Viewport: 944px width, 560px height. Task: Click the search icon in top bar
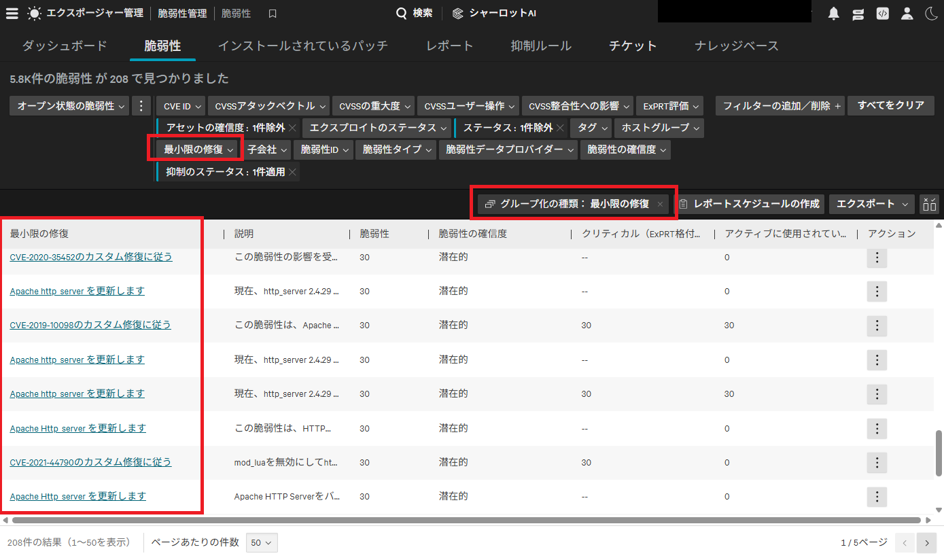click(401, 13)
